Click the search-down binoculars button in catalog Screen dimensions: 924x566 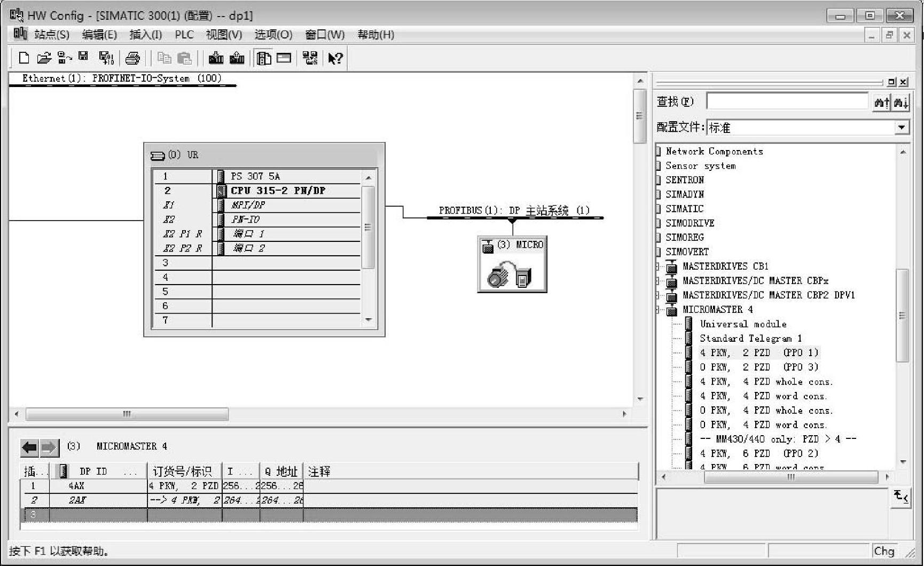tap(901, 101)
